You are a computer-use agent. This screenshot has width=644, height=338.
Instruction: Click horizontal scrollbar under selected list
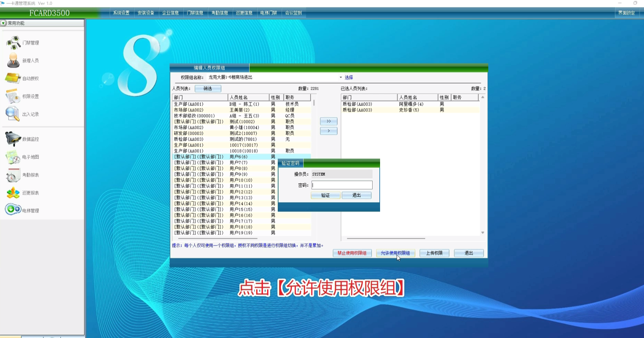point(386,239)
